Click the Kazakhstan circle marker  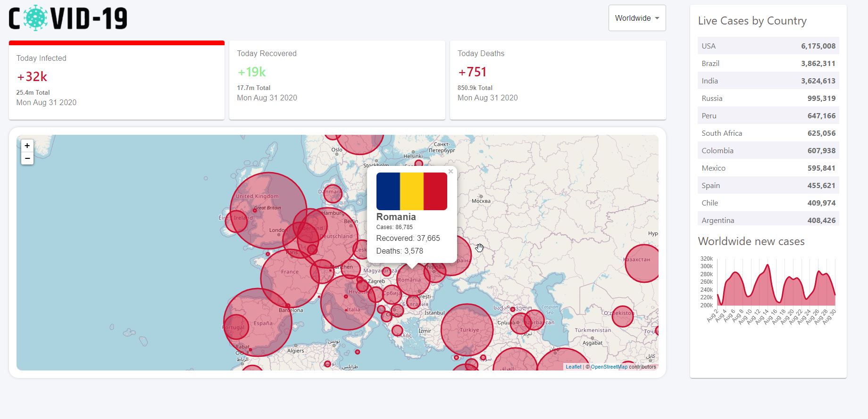[643, 263]
